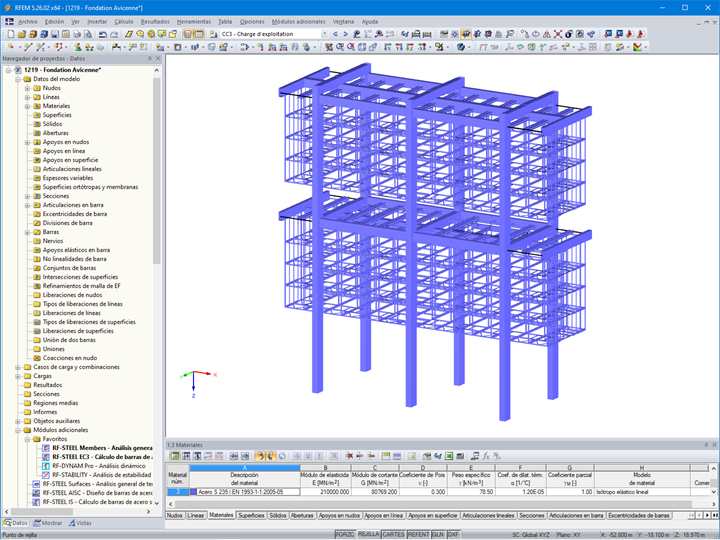The height and width of the screenshot is (540, 720).
Task: Click the view in Y direction icon
Action: tap(399, 47)
